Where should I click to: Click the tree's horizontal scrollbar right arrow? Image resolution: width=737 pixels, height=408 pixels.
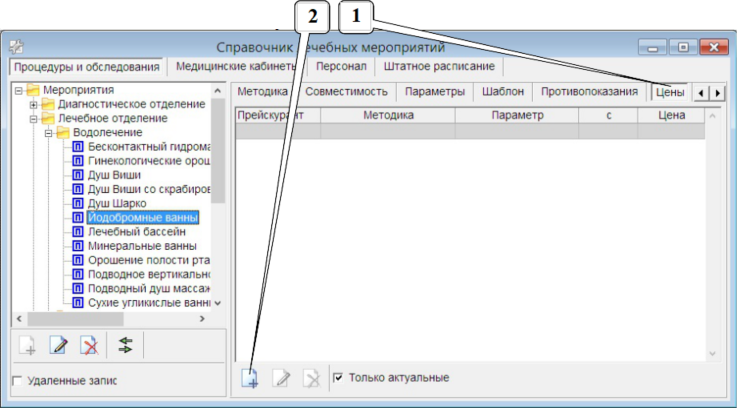(x=202, y=318)
